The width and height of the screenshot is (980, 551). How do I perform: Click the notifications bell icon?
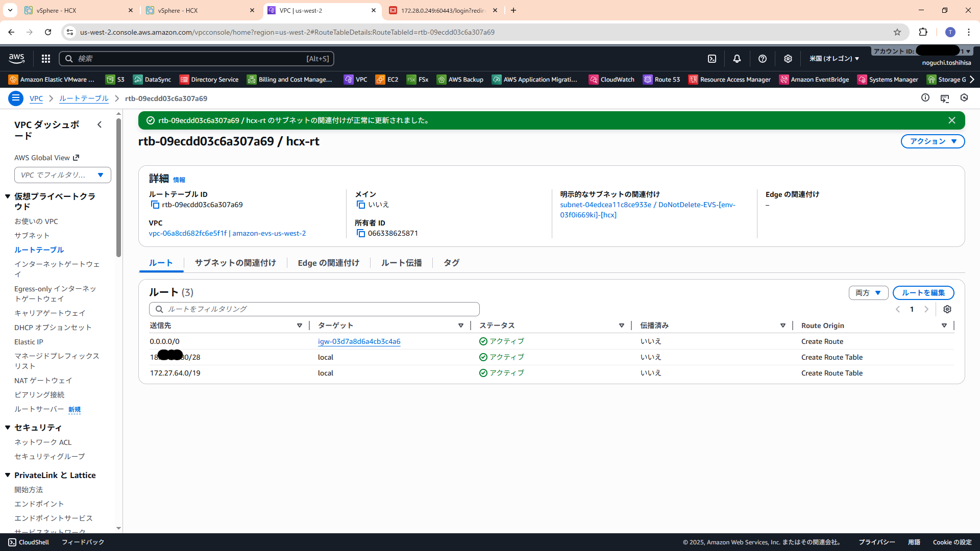tap(737, 59)
